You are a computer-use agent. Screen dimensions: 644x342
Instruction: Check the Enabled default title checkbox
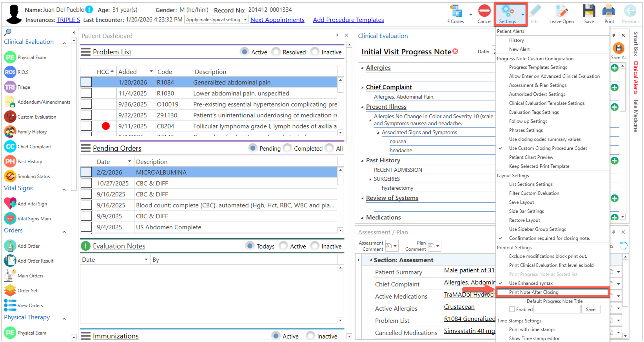(512, 309)
